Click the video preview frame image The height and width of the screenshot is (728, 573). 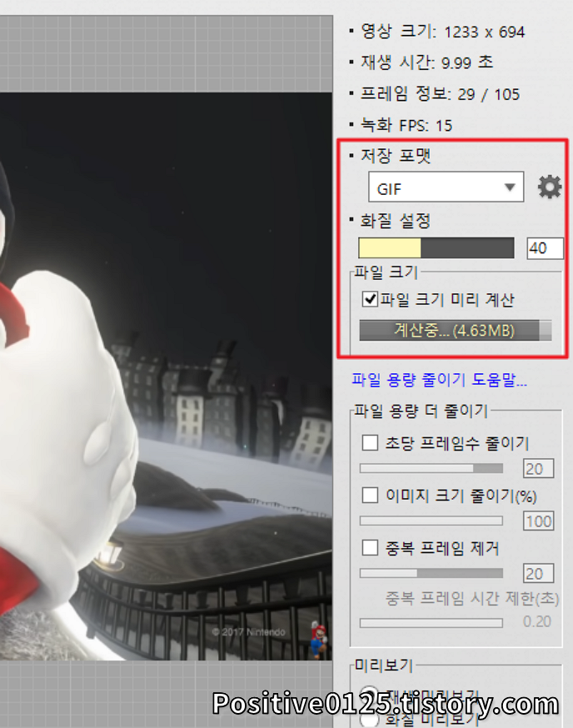[167, 376]
